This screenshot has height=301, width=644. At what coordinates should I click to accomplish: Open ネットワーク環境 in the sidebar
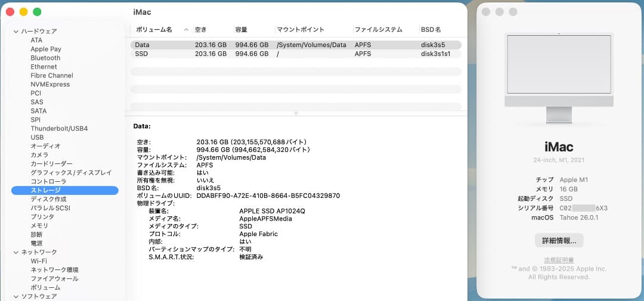coord(55,270)
